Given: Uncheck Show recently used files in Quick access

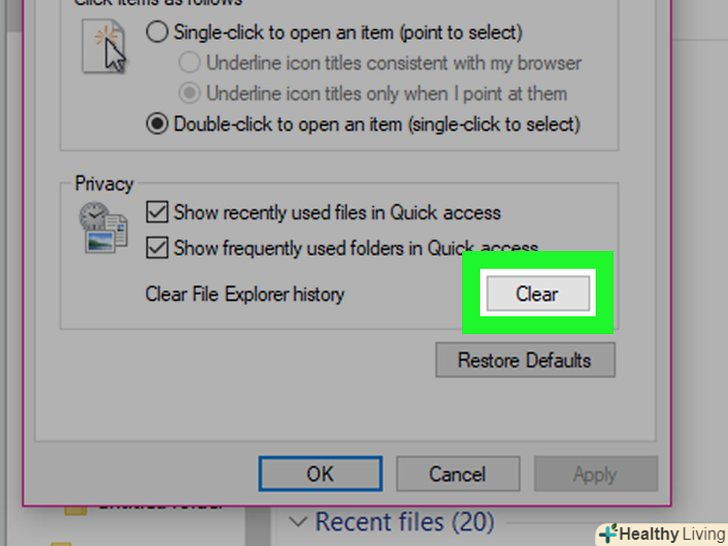Looking at the screenshot, I should (157, 212).
